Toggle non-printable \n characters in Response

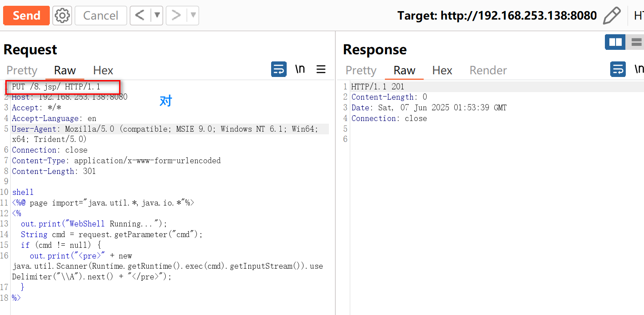click(639, 69)
